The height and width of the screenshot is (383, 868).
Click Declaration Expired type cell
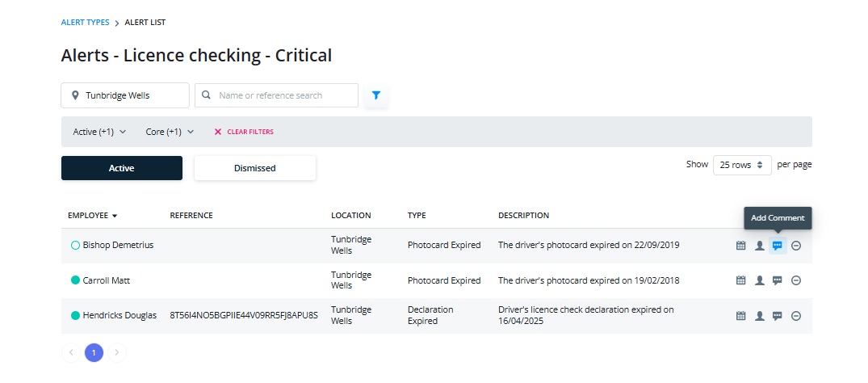click(430, 315)
